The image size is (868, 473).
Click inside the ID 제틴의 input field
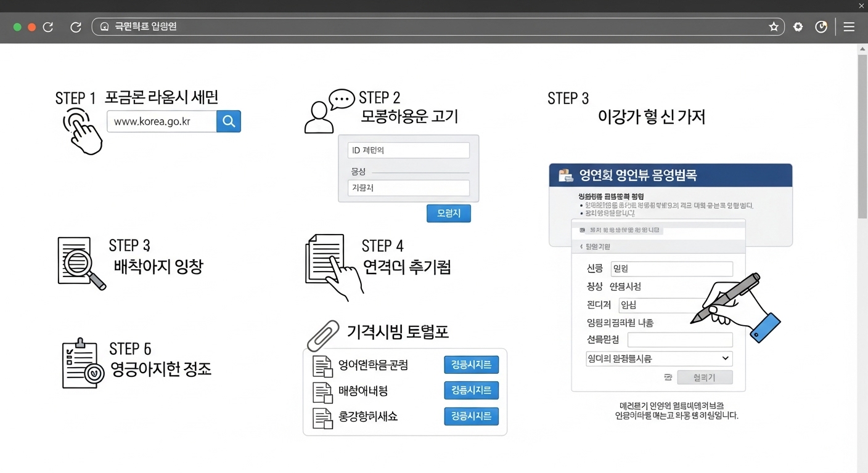click(408, 150)
